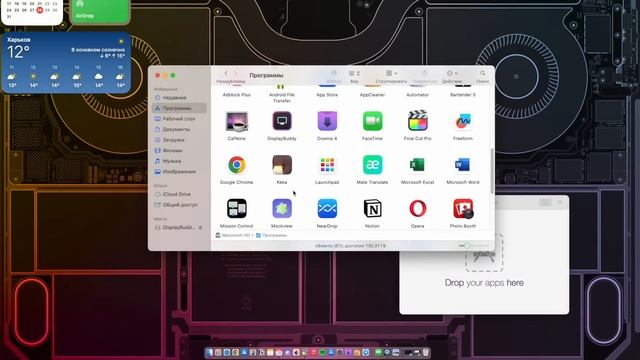
Task: Click the AppCleaner label
Action: [372, 95]
